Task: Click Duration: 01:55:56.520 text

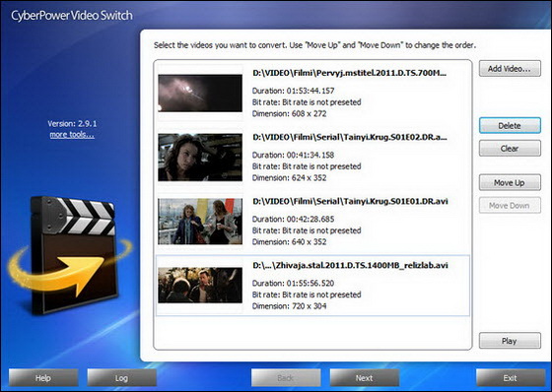Action: [x=294, y=283]
